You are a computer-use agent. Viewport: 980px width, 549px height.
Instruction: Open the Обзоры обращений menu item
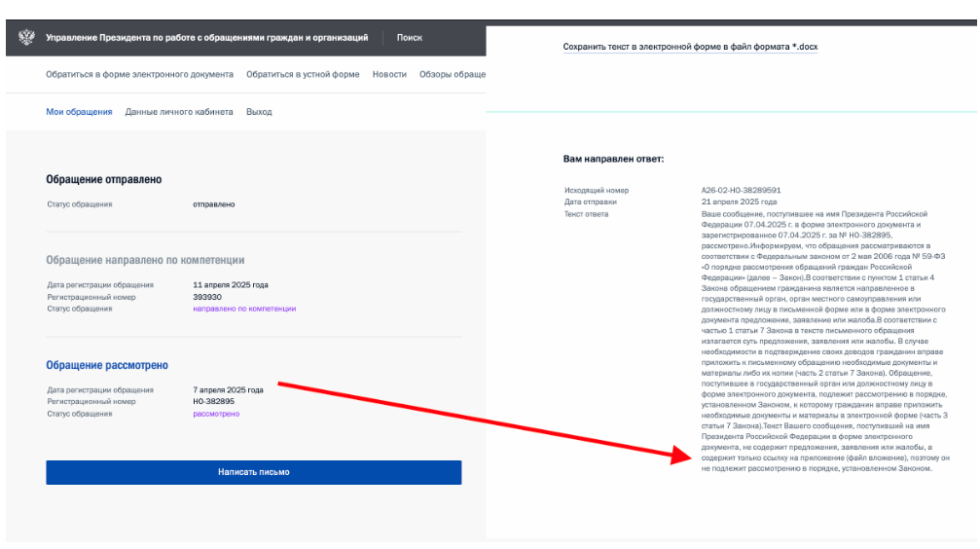453,74
